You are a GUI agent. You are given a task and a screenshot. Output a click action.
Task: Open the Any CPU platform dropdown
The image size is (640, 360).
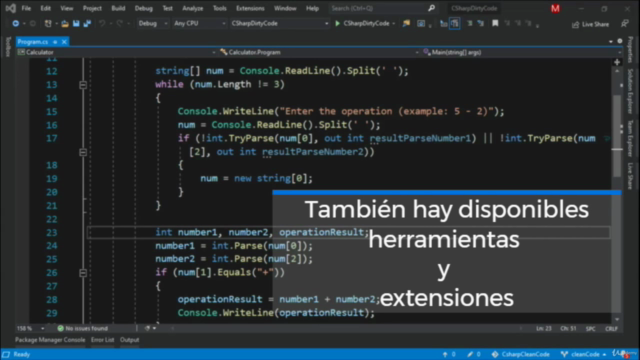pos(199,24)
